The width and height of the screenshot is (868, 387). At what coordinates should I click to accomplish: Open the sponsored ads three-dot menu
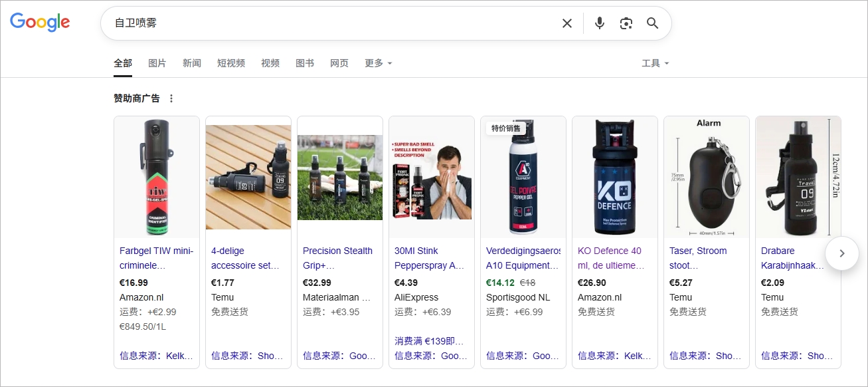click(171, 98)
